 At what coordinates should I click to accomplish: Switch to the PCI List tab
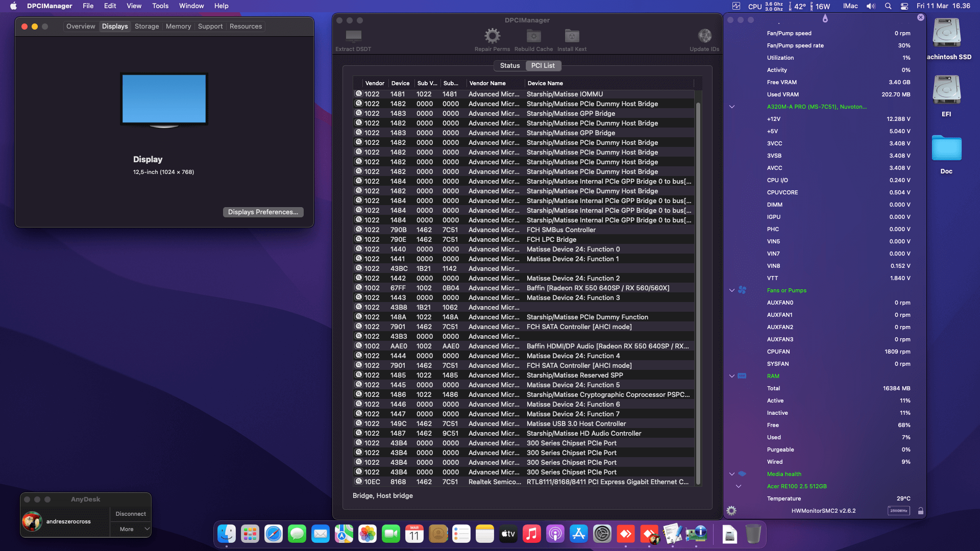click(x=543, y=65)
